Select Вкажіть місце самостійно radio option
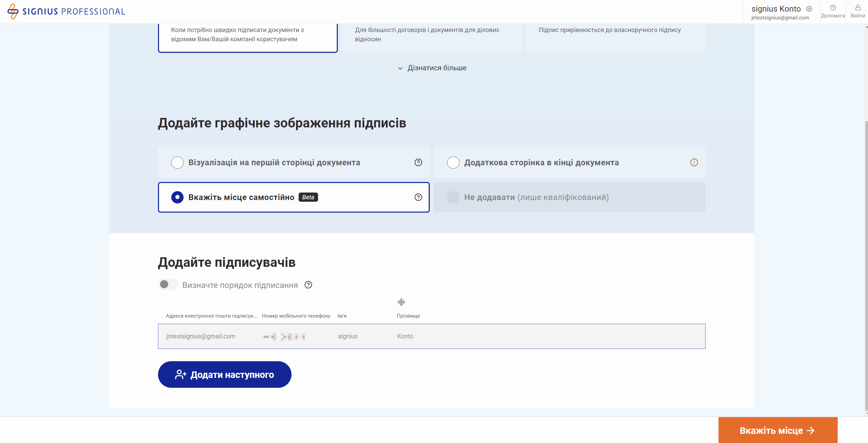Image resolution: width=868 pixels, height=443 pixels. (x=177, y=197)
